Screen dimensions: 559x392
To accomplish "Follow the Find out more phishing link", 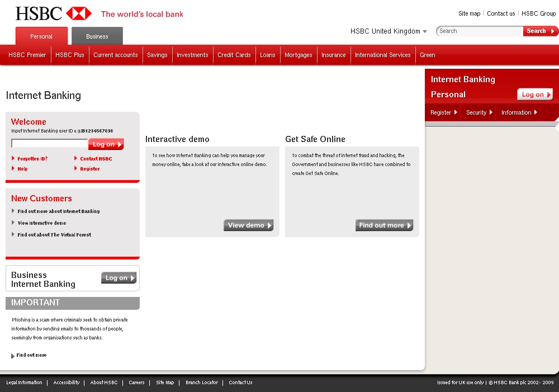I will coord(31,355).
